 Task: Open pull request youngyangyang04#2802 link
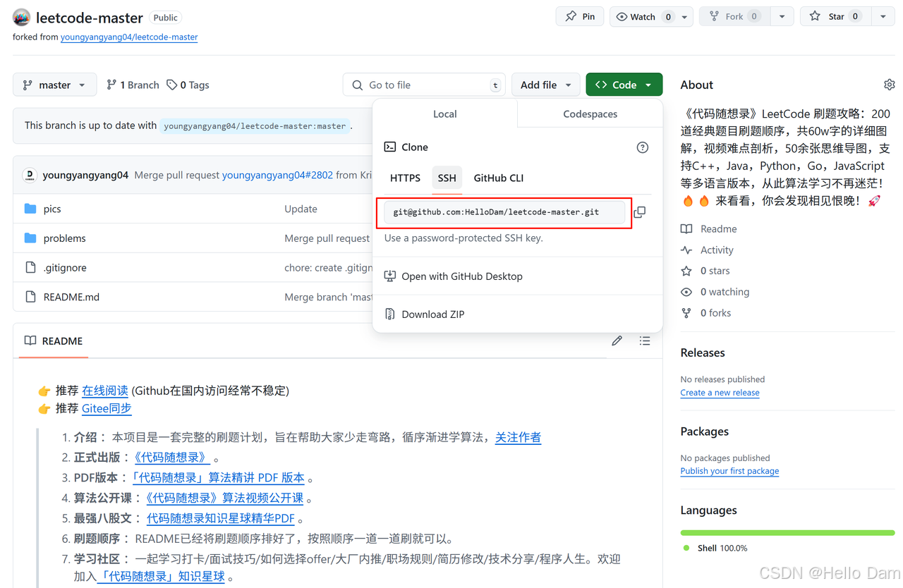[277, 175]
